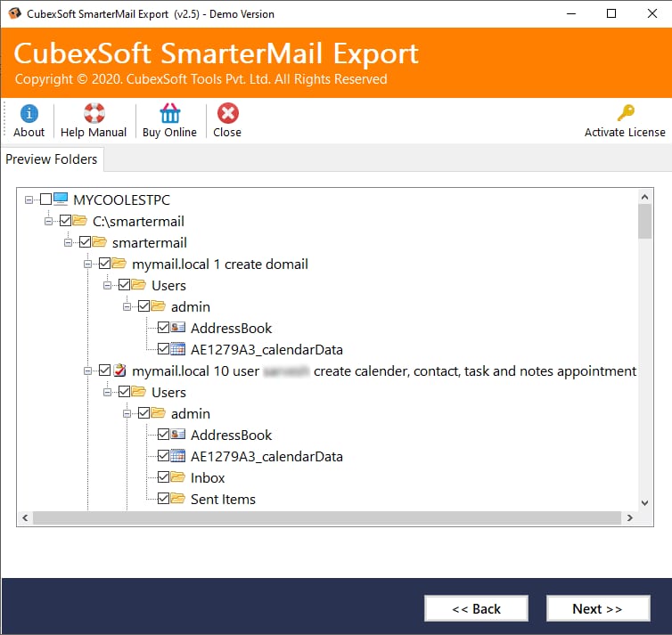Collapse the first Users folder node
Screen dimensions: 672x635
(107, 286)
